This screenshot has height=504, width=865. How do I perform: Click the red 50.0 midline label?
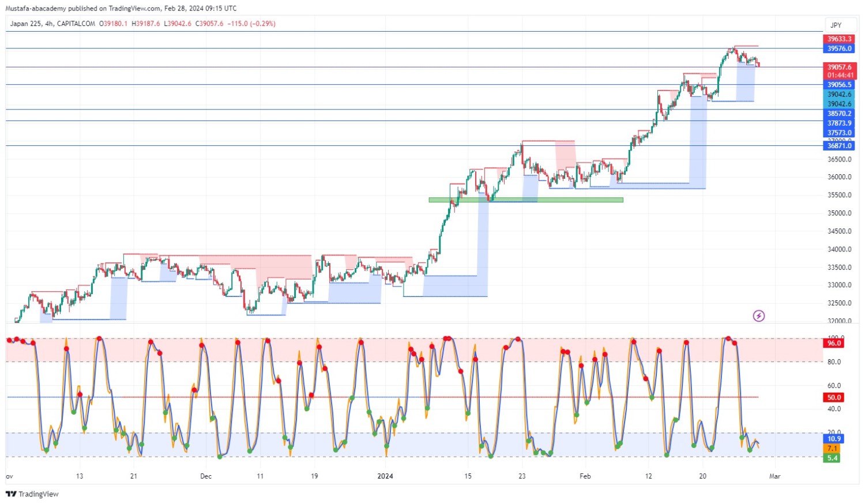pos(834,397)
